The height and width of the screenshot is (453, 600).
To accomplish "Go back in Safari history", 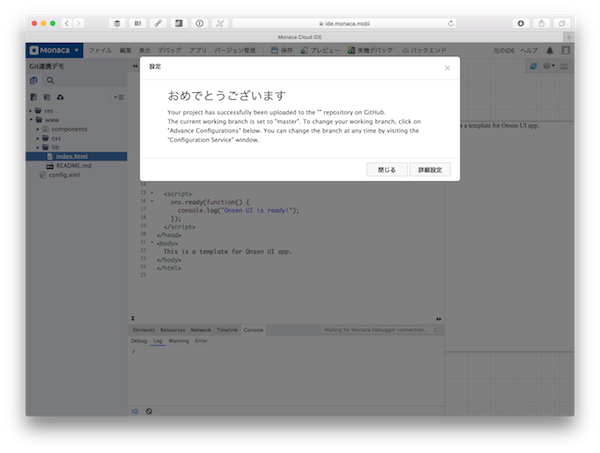I will 67,23.
